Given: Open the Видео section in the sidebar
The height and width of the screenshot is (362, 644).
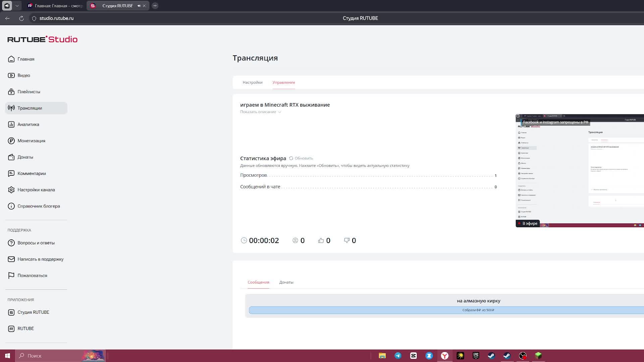Looking at the screenshot, I should tap(23, 75).
